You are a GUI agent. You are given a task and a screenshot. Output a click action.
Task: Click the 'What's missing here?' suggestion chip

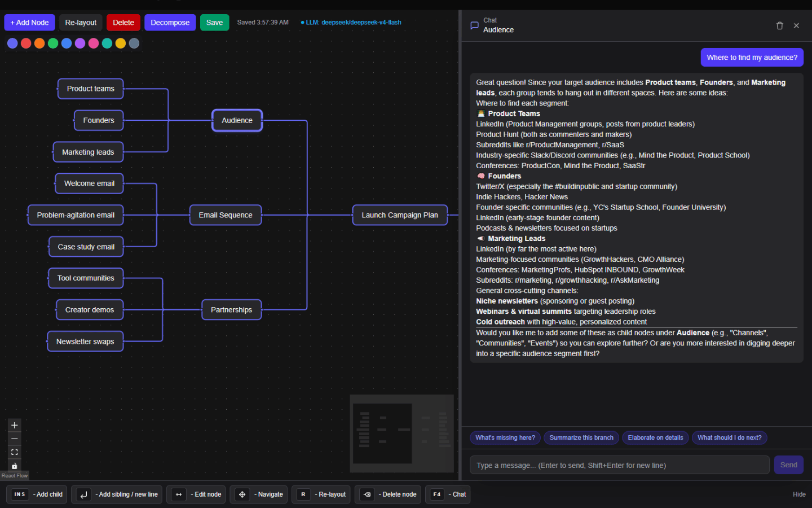505,438
